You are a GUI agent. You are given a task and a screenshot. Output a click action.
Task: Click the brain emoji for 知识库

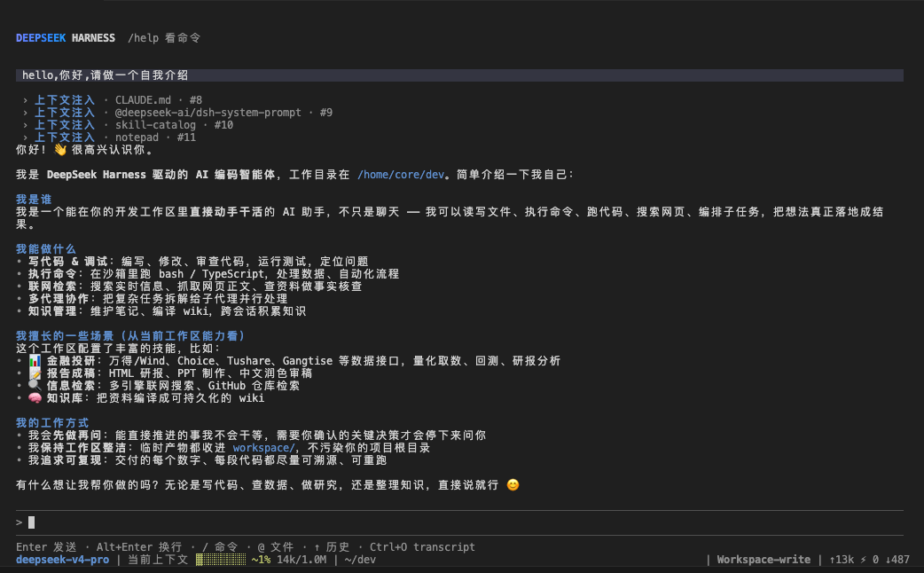tap(35, 398)
